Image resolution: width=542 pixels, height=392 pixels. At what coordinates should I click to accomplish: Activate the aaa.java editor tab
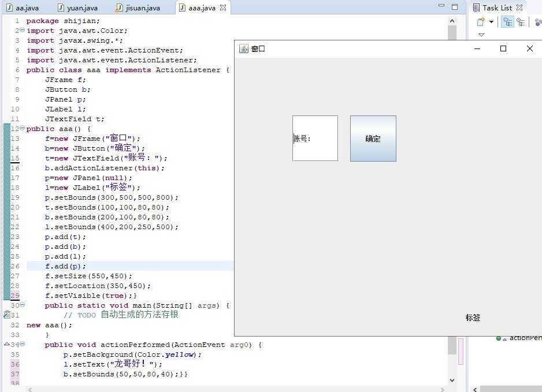[x=198, y=8]
